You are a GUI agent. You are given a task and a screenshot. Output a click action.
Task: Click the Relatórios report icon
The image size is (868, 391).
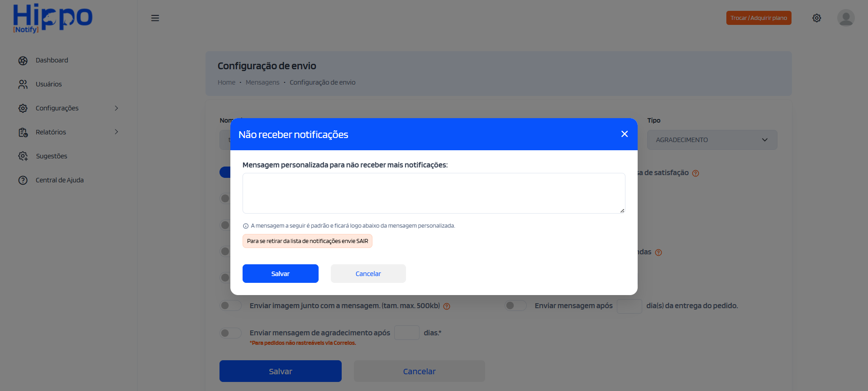(23, 132)
